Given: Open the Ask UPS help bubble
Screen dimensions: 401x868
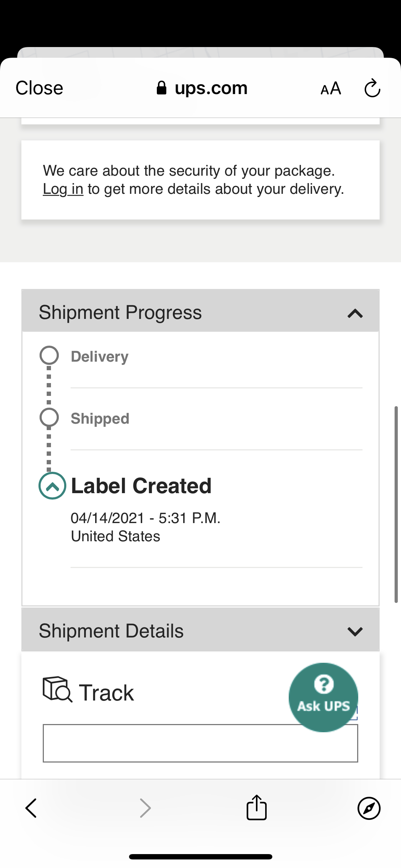Looking at the screenshot, I should [323, 697].
